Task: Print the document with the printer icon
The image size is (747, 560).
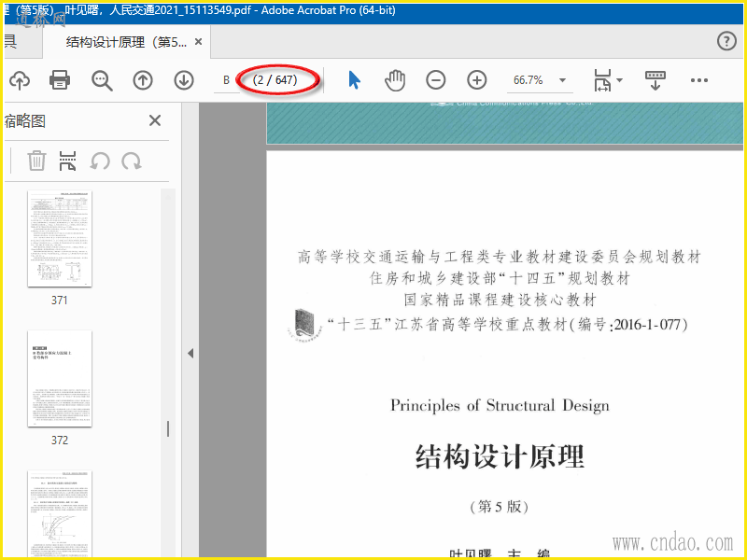Action: [x=60, y=80]
